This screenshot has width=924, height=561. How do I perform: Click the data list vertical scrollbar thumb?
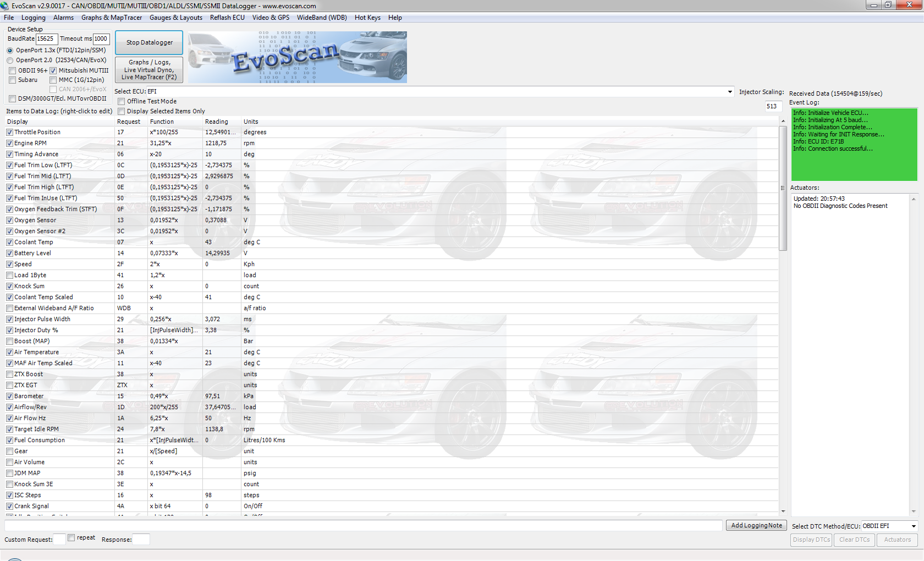[783, 188]
